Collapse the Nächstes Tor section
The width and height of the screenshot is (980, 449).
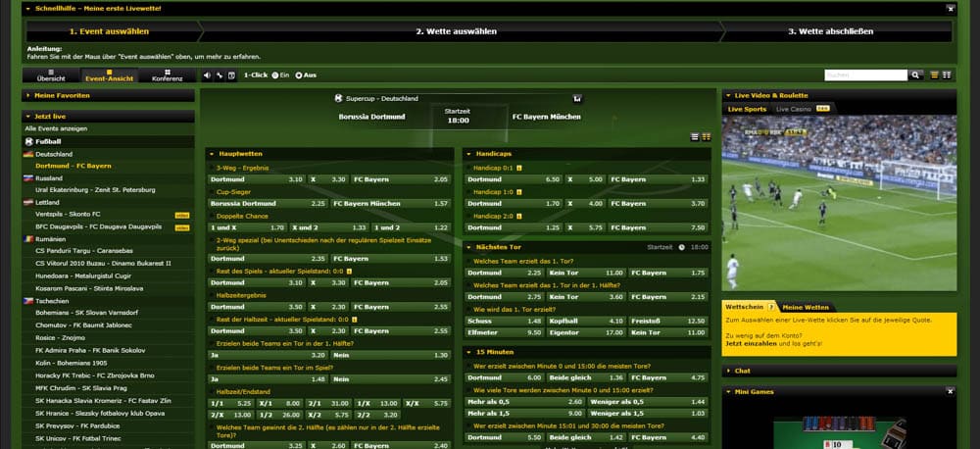tap(468, 247)
